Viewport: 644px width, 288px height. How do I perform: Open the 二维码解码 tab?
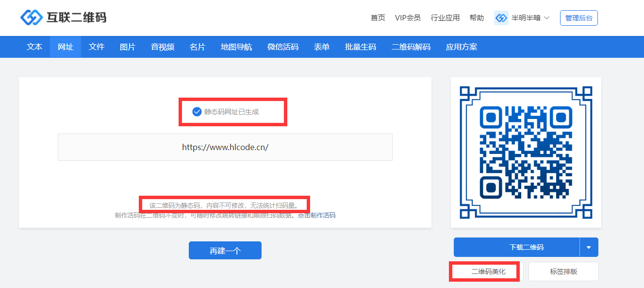411,47
